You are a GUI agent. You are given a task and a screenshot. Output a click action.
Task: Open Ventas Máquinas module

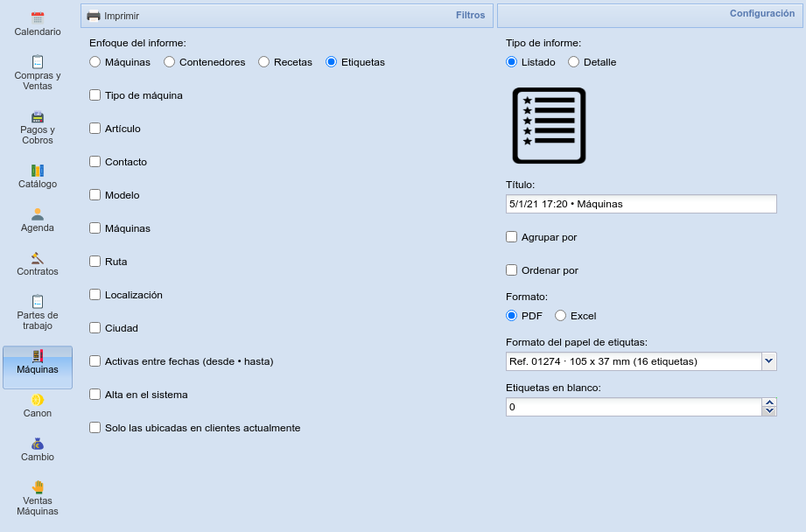[x=38, y=487]
